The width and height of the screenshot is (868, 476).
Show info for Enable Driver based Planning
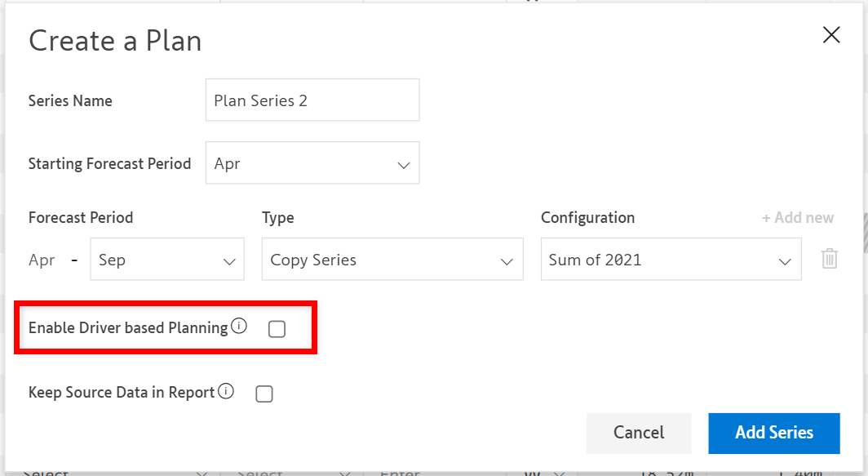point(239,327)
